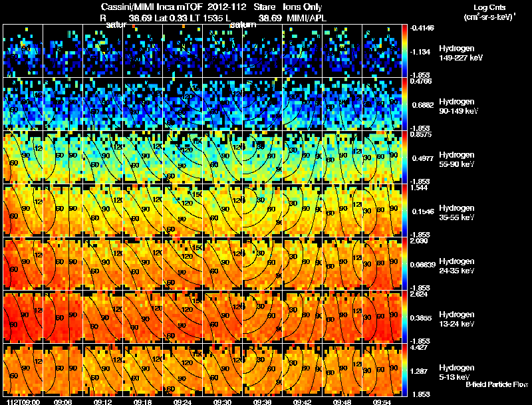
Task: Click the 09:12 time axis marker
Action: [x=102, y=402]
